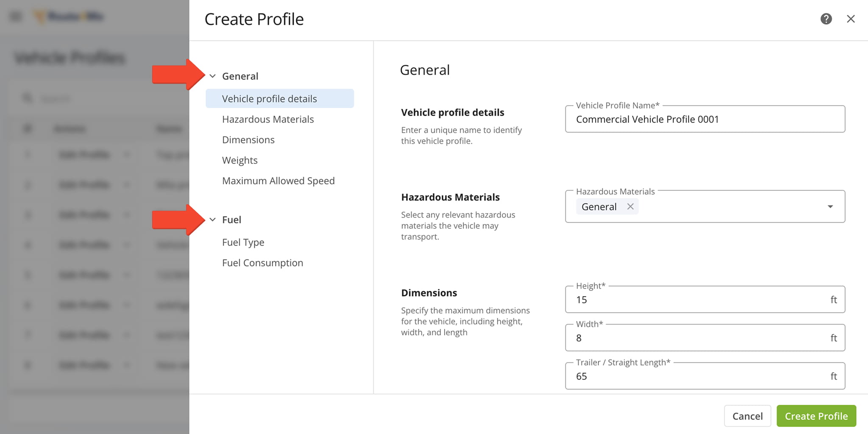Image resolution: width=868 pixels, height=434 pixels.
Task: Select Maximum Allowed Speed sidebar item
Action: tap(278, 181)
